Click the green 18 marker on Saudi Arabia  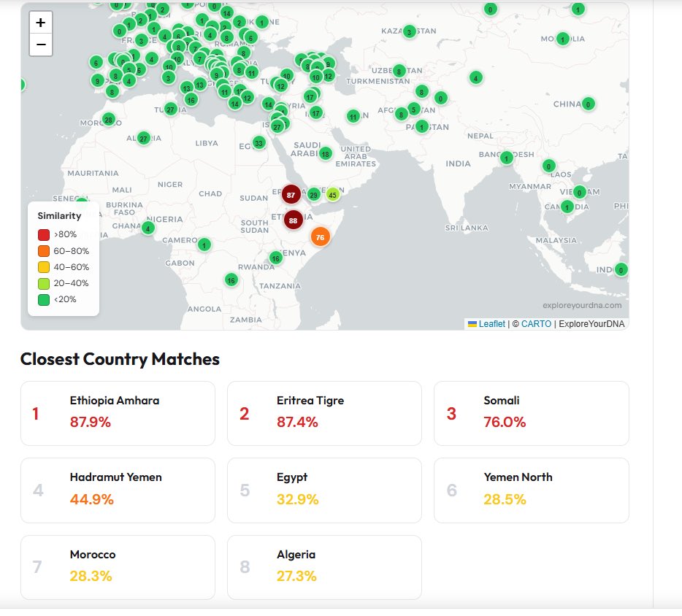pyautogui.click(x=326, y=154)
